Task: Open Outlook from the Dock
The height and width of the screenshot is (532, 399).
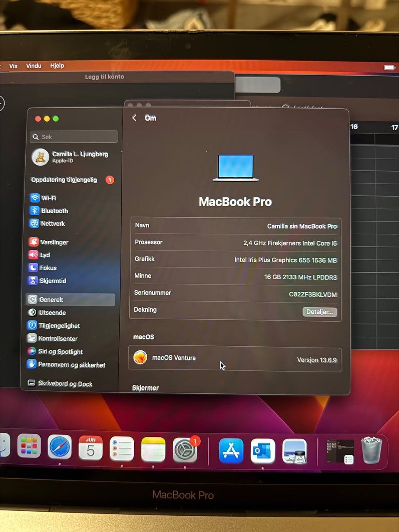Action: pos(263,451)
